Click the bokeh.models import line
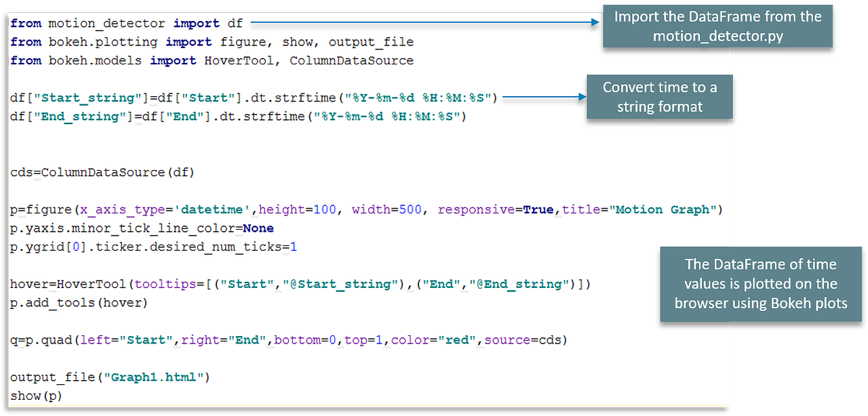 pyautogui.click(x=210, y=60)
